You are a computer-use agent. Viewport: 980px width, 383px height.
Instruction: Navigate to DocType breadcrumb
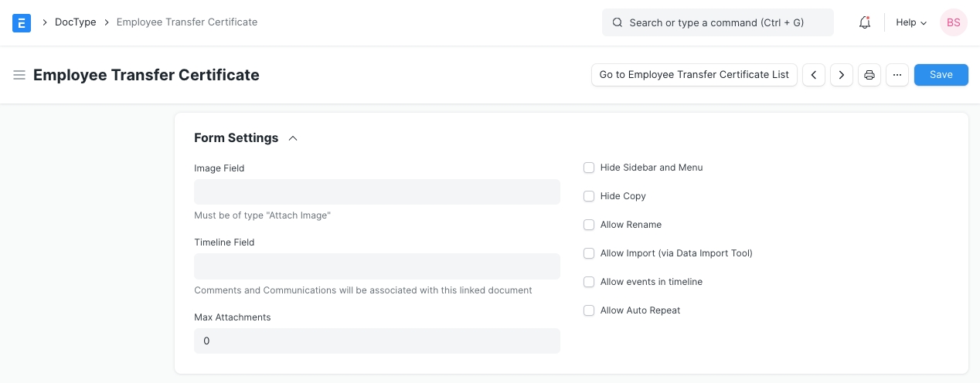coord(75,22)
